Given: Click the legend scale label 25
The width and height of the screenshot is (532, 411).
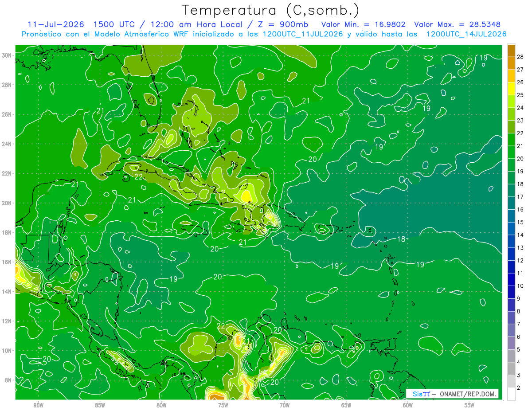Looking at the screenshot, I should tap(520, 95).
